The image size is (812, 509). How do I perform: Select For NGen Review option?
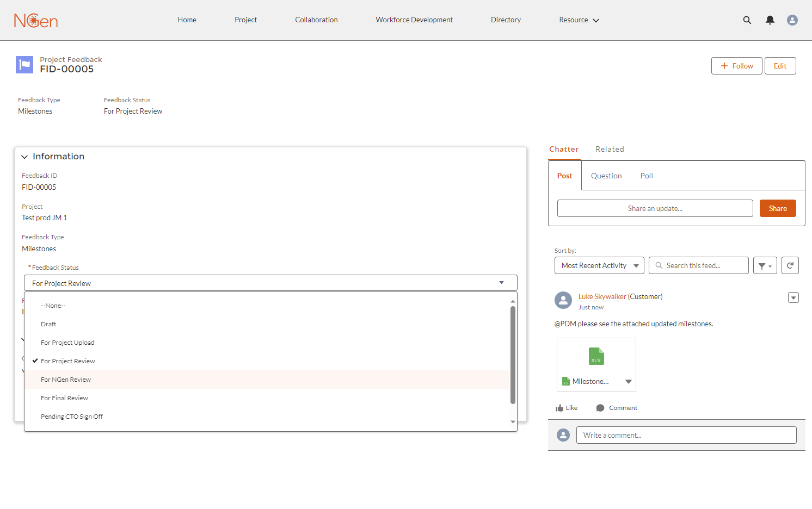pos(267,380)
